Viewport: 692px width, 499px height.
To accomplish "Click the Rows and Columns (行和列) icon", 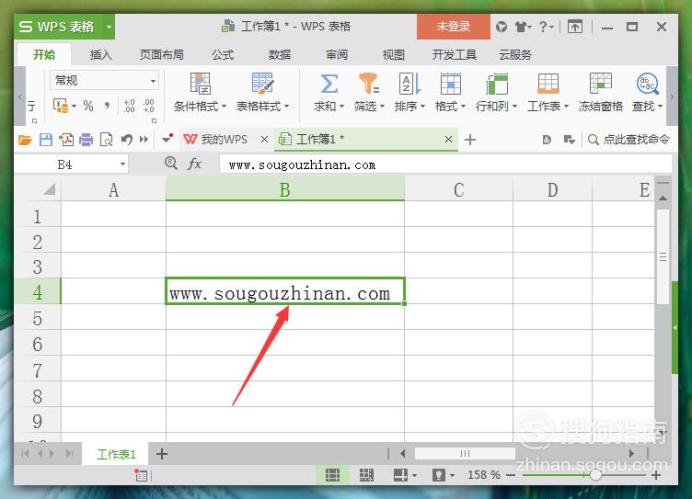I will (496, 84).
